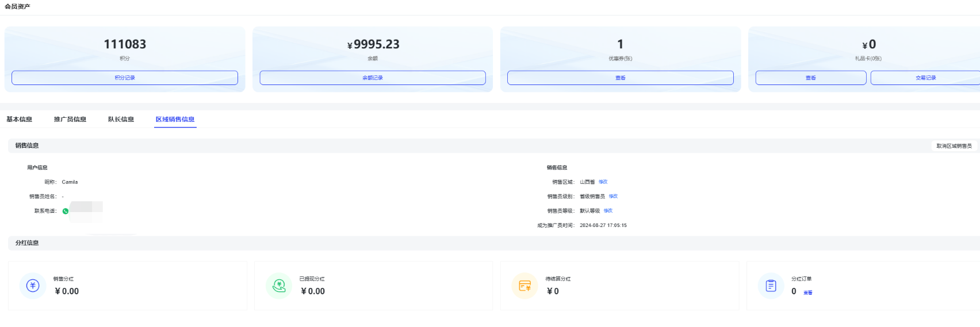Click 修改 next to 销售区域 山西省
The height and width of the screenshot is (327, 980).
coord(603,182)
